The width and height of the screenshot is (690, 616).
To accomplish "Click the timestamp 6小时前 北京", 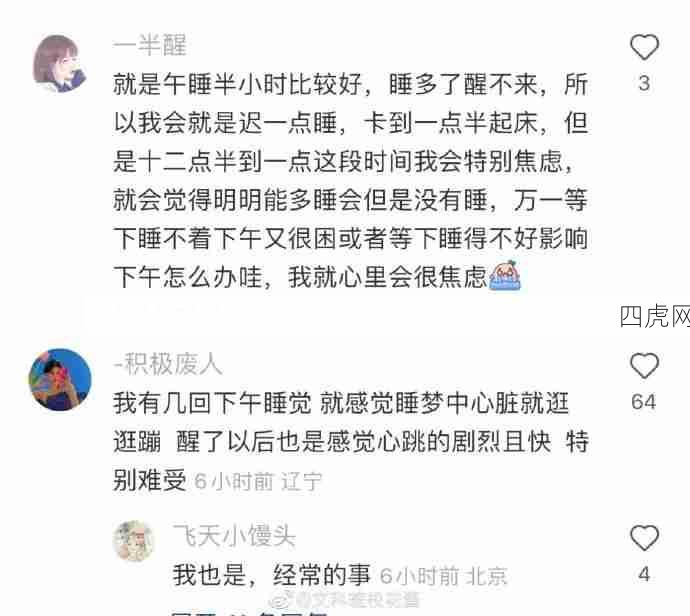I will (444, 576).
